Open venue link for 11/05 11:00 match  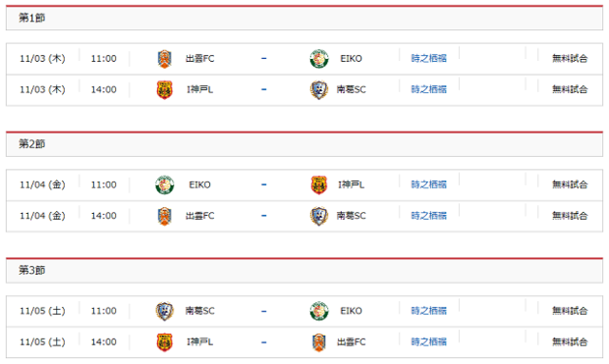(x=429, y=311)
